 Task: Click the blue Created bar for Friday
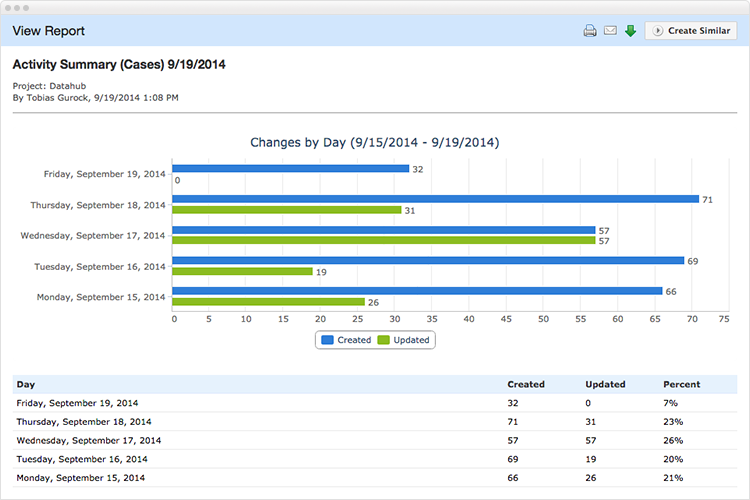point(290,168)
